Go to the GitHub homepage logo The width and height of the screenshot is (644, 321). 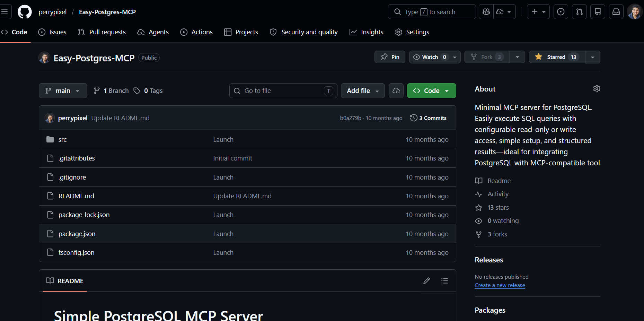pyautogui.click(x=25, y=12)
